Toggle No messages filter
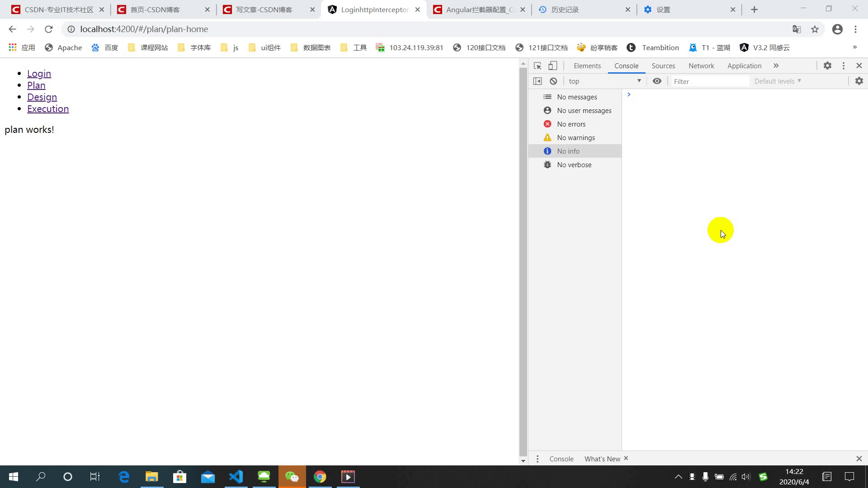 [578, 97]
